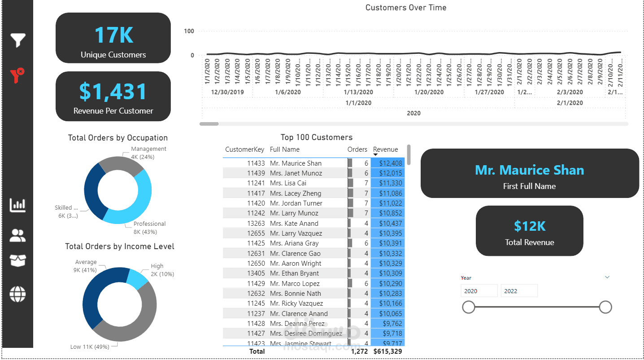Click the Top 100 Customers table title
This screenshot has height=360, width=644.
[317, 137]
